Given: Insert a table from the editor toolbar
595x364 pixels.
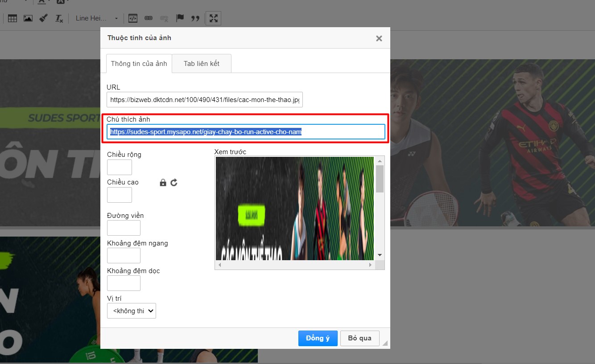Looking at the screenshot, I should pyautogui.click(x=12, y=18).
